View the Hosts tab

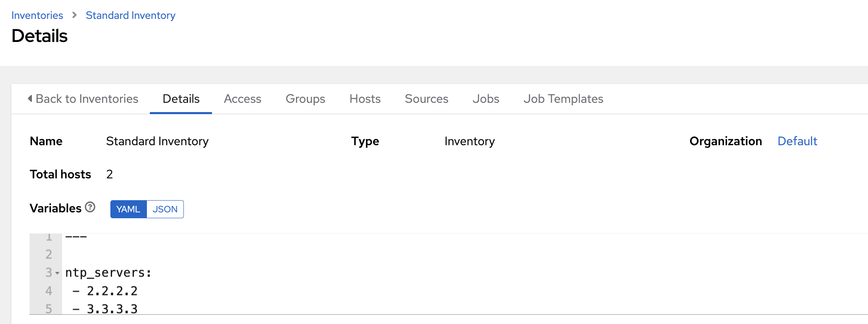(x=364, y=99)
